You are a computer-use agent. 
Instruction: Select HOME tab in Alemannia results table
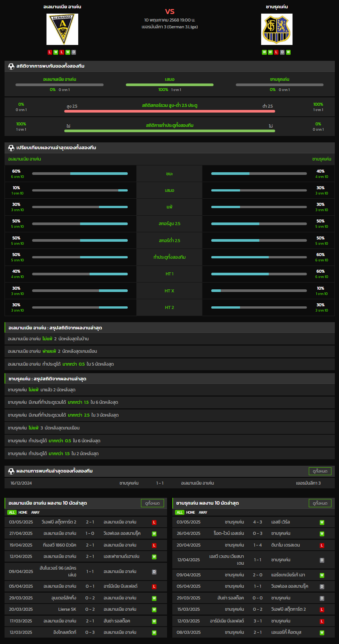pyautogui.click(x=23, y=513)
